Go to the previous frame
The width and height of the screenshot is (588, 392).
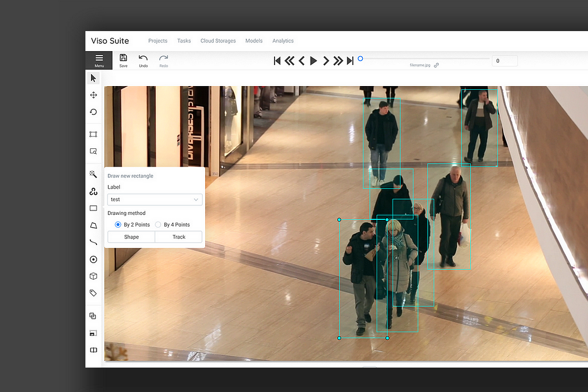302,61
